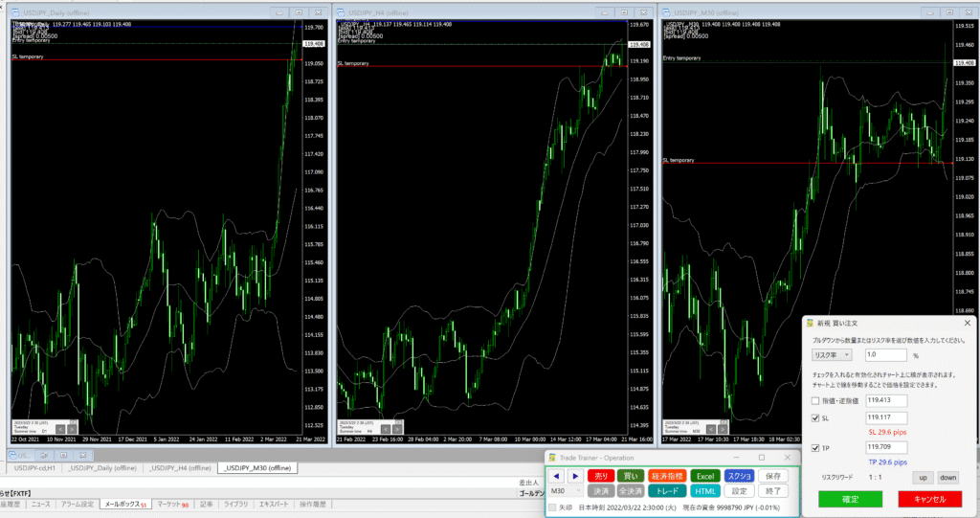Image resolution: width=980 pixels, height=518 pixels.
Task: Click the risk-reward up button
Action: pyautogui.click(x=923, y=478)
